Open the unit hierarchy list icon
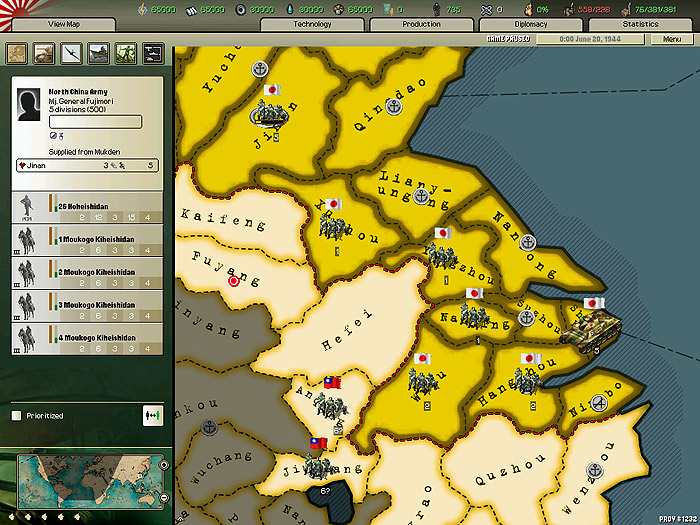700x525 pixels. tap(153, 53)
